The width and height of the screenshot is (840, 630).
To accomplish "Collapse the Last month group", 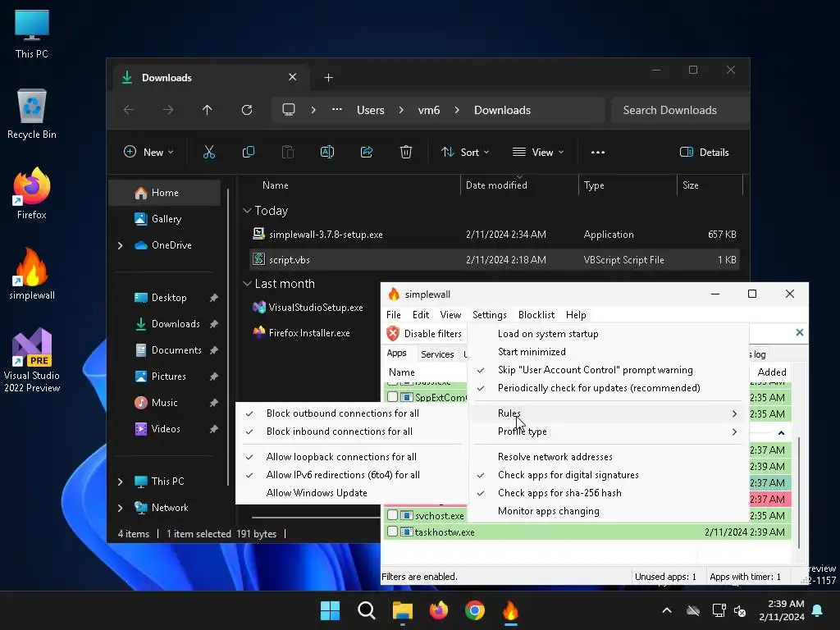I will pyautogui.click(x=247, y=283).
